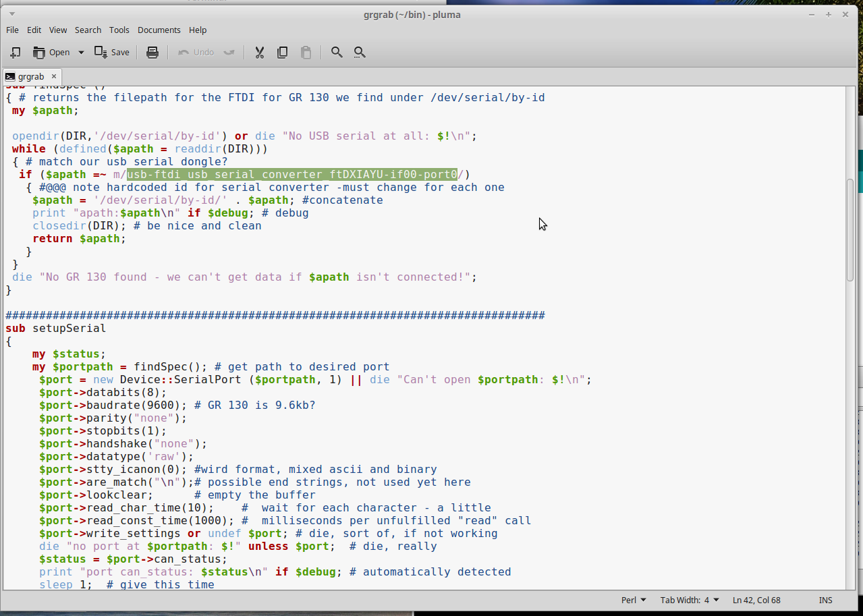Cut the selection with the scissors icon
The image size is (863, 616).
(259, 52)
